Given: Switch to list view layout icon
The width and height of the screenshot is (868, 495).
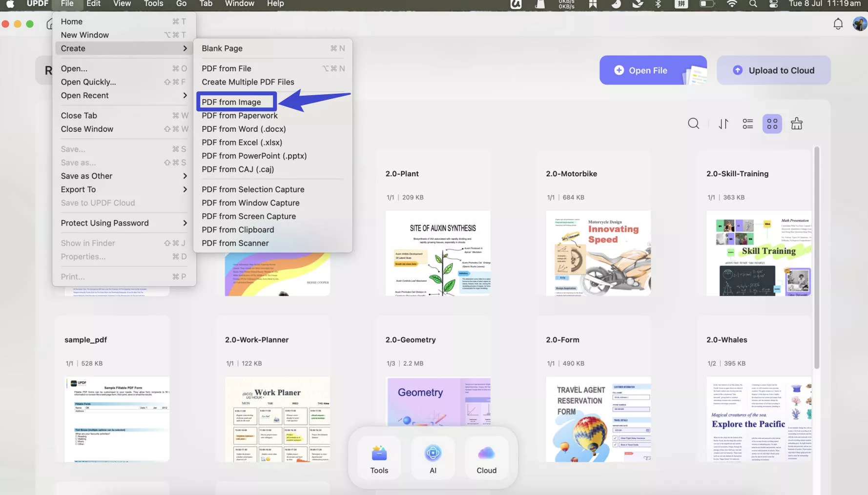Looking at the screenshot, I should click(747, 124).
